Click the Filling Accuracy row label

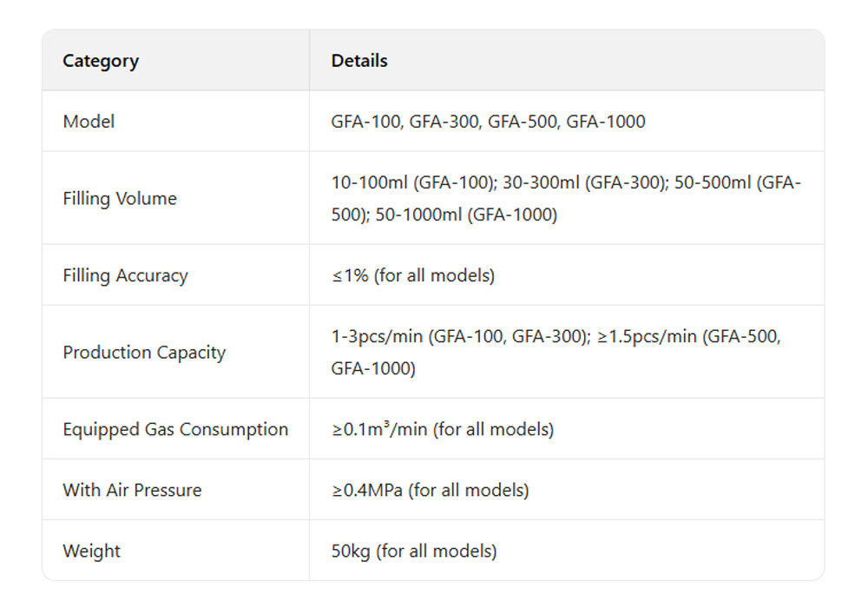[x=125, y=275]
